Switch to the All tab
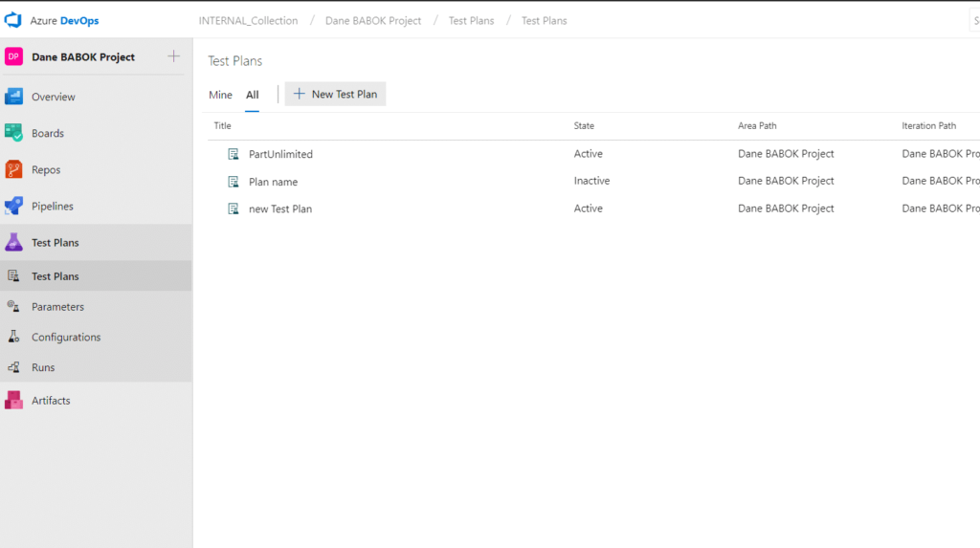This screenshot has height=548, width=980. [x=253, y=95]
